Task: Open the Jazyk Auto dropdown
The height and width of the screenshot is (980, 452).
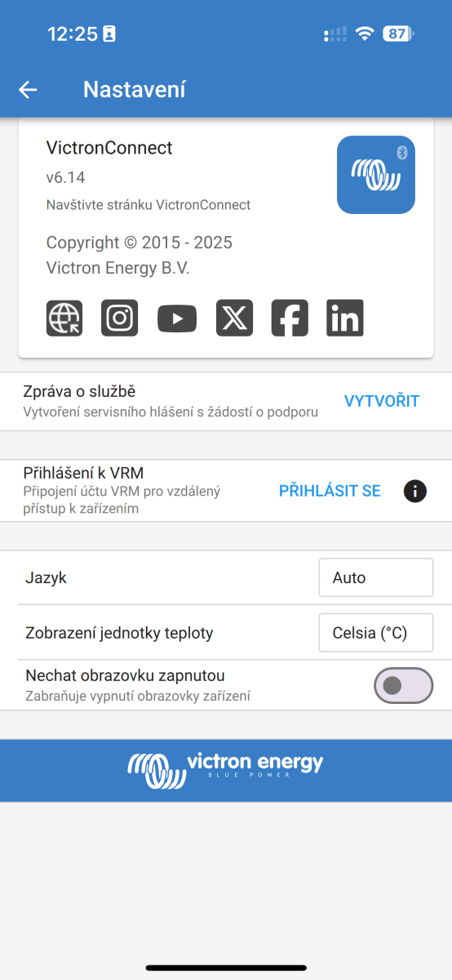Action: coord(376,578)
